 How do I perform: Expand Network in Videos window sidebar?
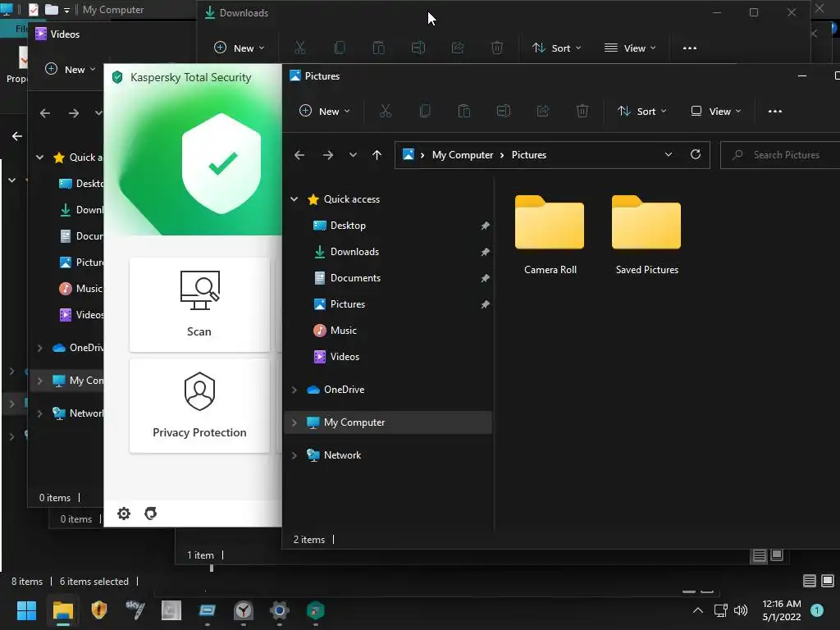pos(39,413)
